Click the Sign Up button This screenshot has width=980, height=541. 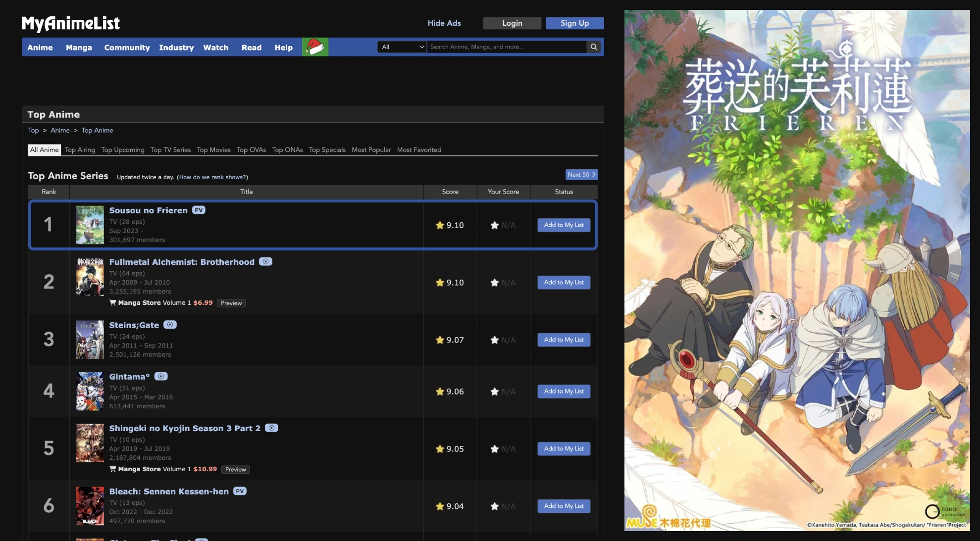tap(574, 23)
